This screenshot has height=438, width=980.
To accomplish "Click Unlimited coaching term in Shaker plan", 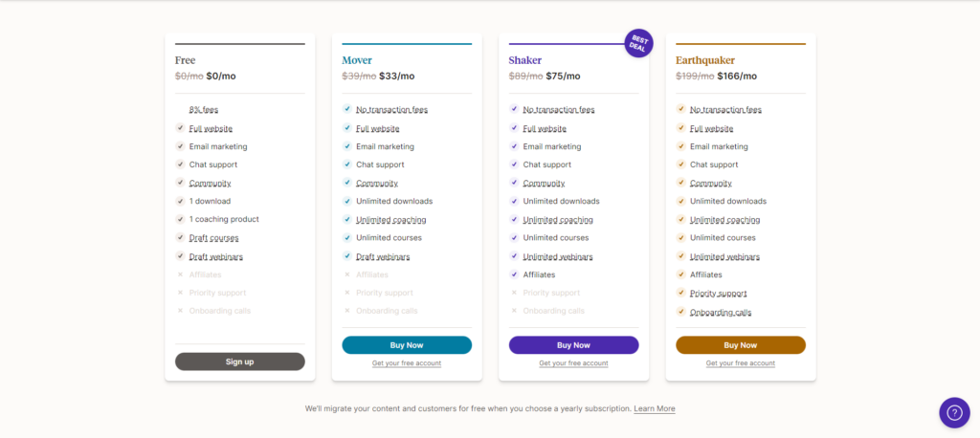I will [x=558, y=220].
